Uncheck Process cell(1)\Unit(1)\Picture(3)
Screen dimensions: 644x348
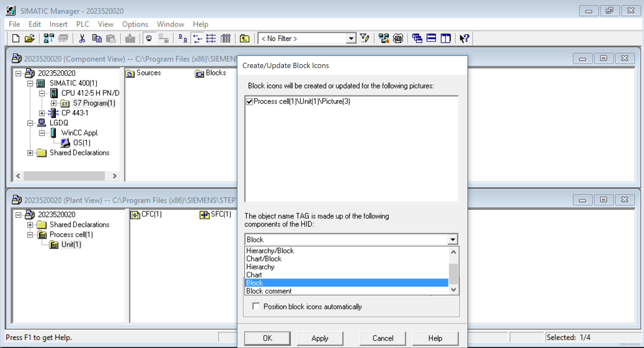click(249, 101)
